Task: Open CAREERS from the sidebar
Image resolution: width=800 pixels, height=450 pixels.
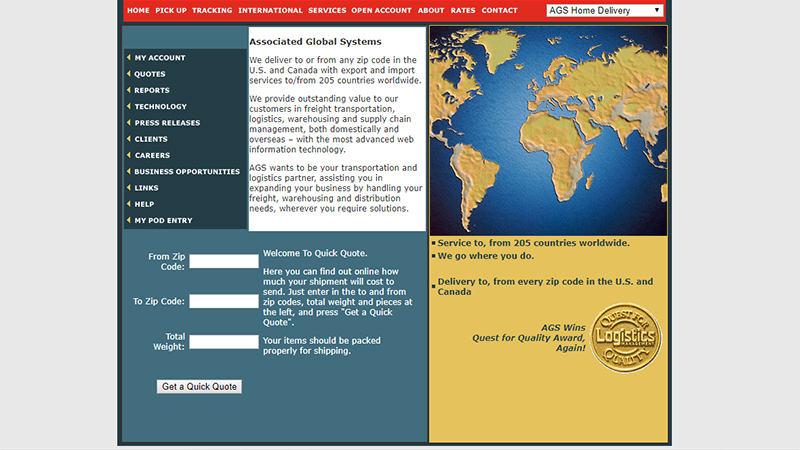Action: 152,156
